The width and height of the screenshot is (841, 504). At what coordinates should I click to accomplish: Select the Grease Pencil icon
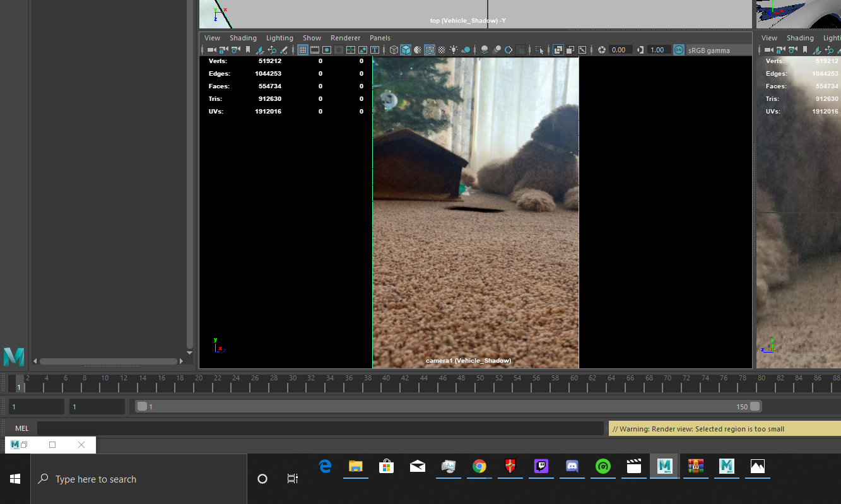click(x=284, y=50)
